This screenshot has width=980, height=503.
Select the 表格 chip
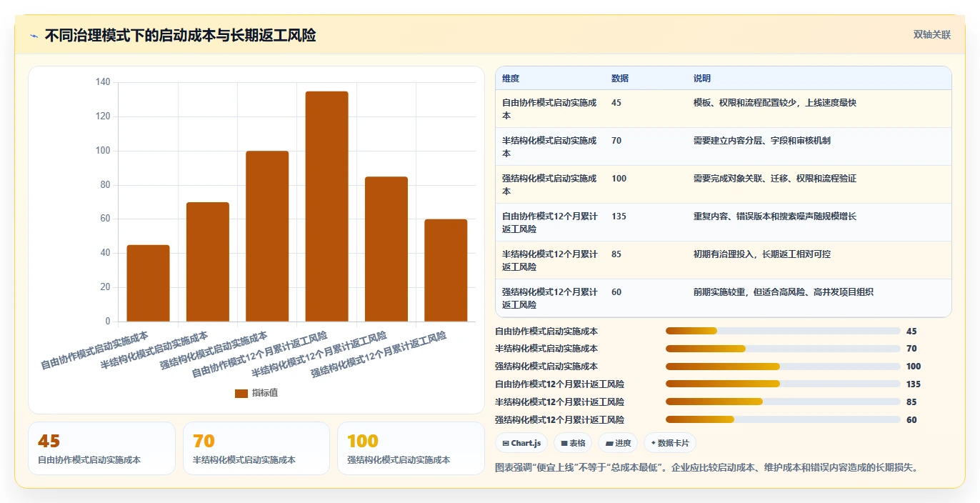pyautogui.click(x=573, y=443)
